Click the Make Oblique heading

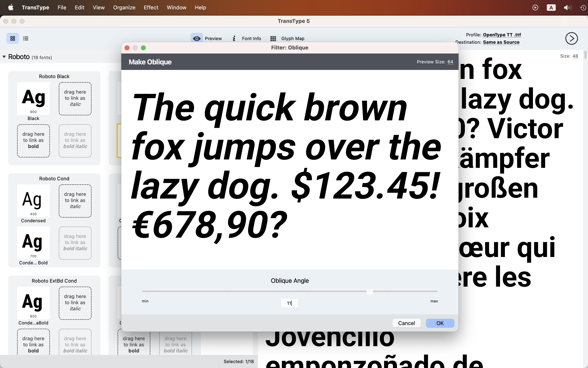tap(150, 62)
